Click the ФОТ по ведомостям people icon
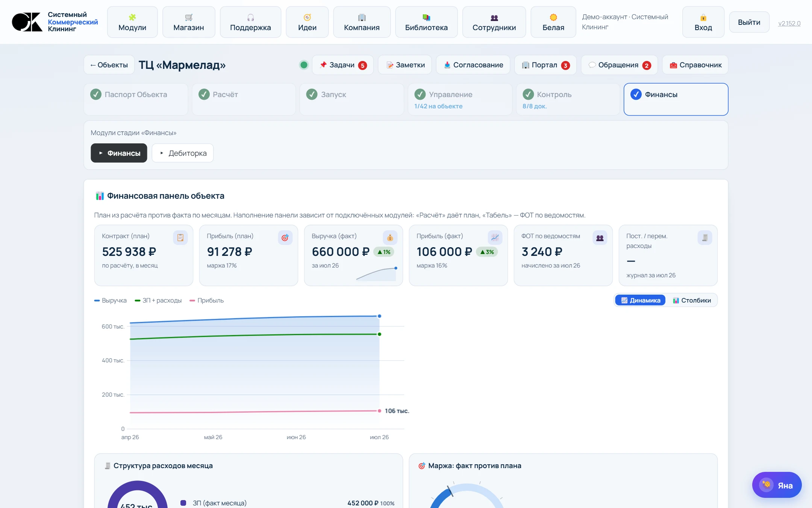 tap(600, 237)
